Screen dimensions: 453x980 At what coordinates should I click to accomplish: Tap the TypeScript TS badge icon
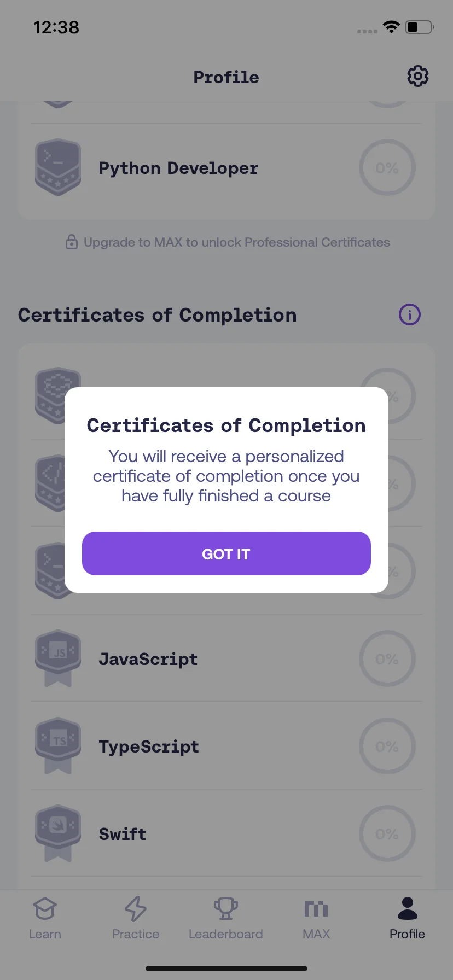pyautogui.click(x=58, y=746)
